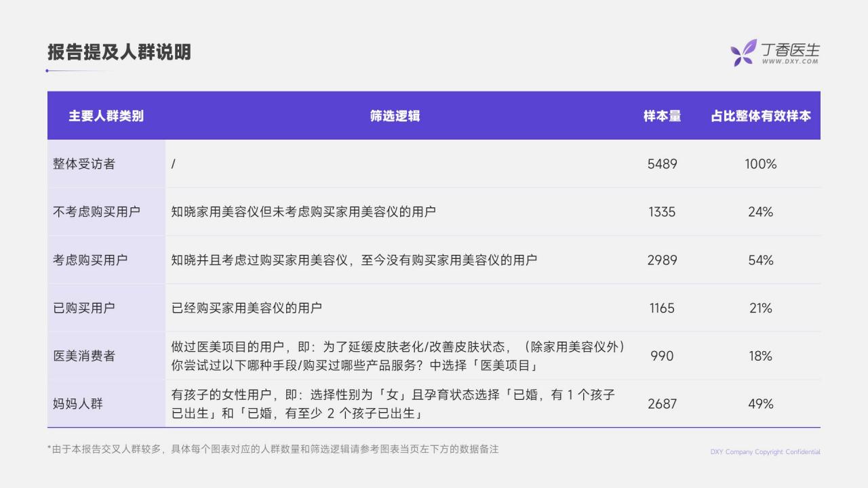Click the WWW.DXY.COM text under logo

click(790, 62)
